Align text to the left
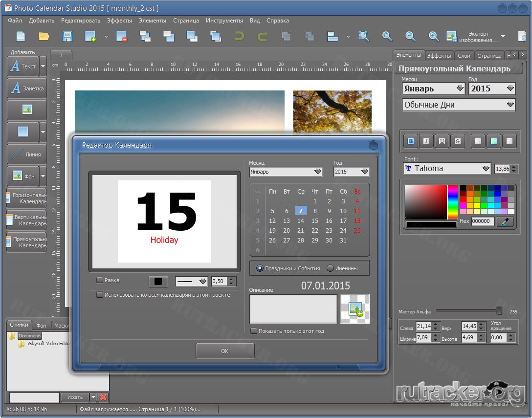The image size is (532, 418). click(x=478, y=141)
